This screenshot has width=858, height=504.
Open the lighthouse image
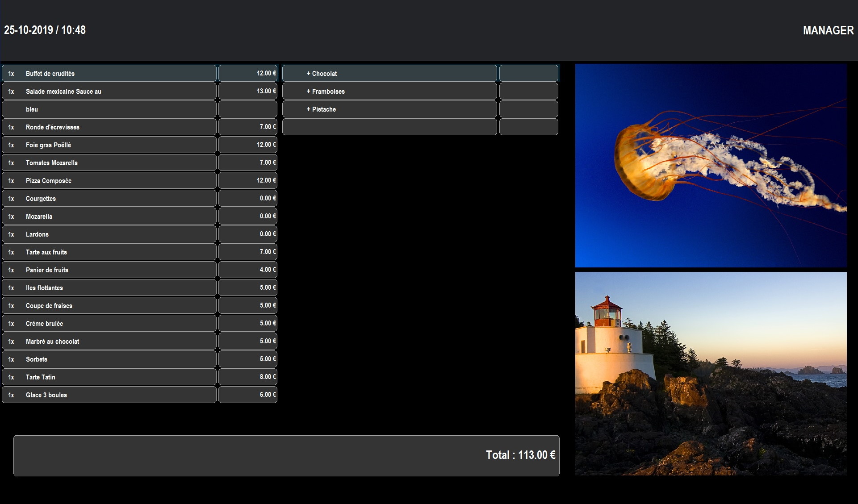(x=711, y=373)
